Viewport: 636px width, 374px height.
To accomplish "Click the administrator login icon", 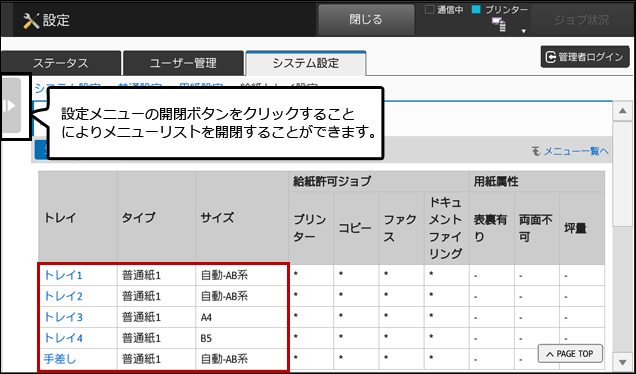I will click(x=550, y=57).
